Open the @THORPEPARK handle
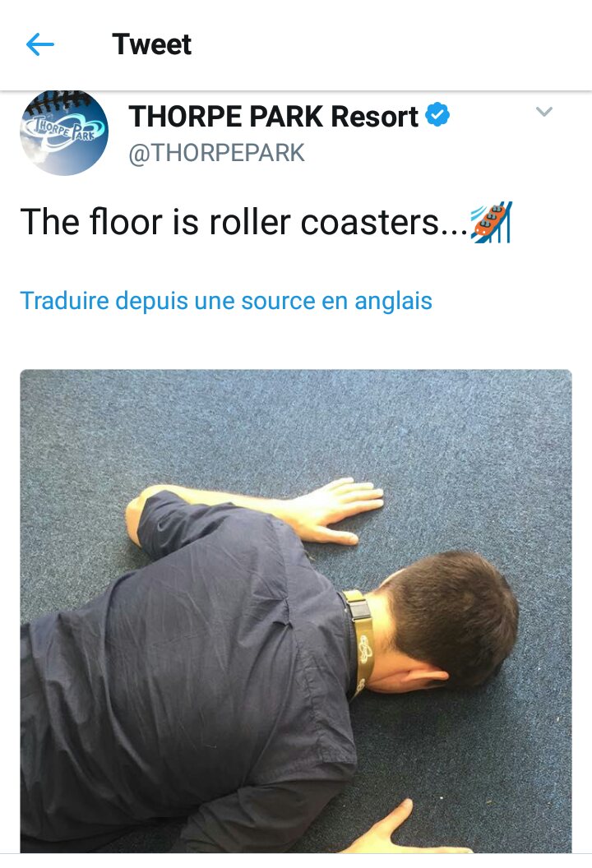This screenshot has height=868, width=592. tap(216, 153)
